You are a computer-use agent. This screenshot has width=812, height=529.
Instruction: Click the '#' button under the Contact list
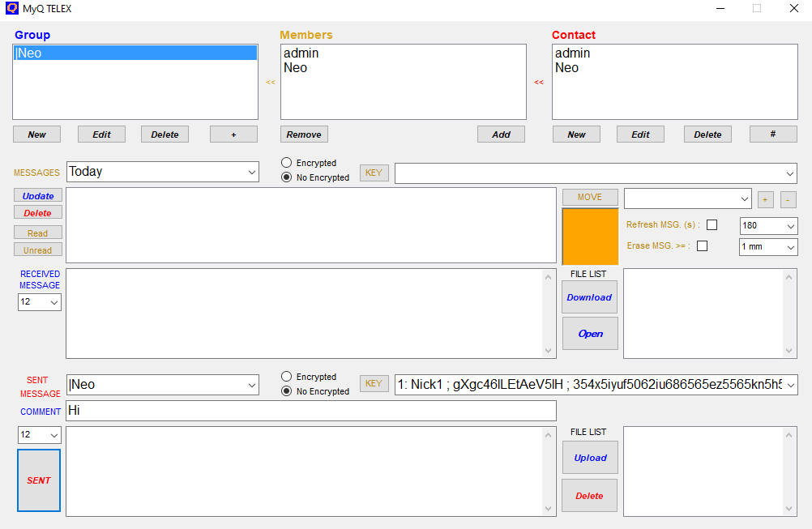773,134
